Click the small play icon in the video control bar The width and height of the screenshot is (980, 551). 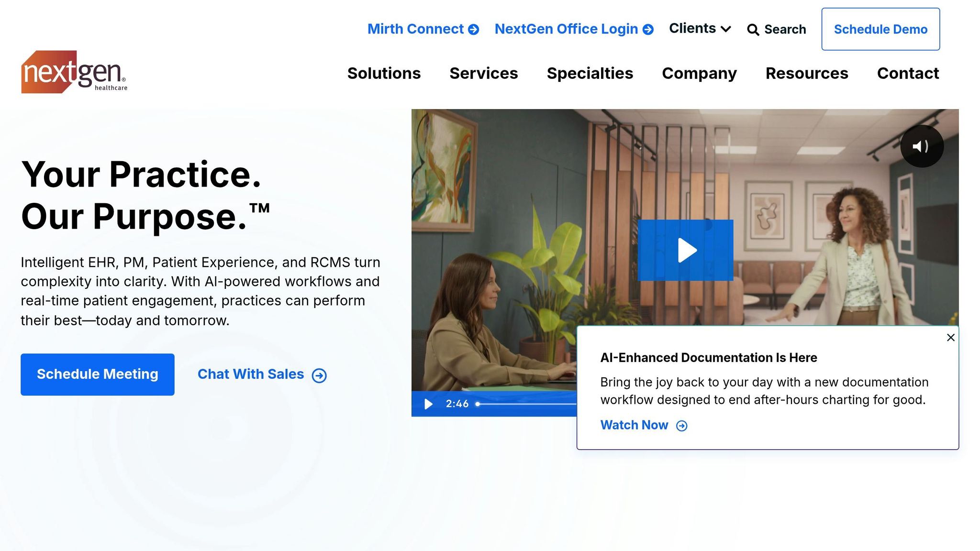428,404
